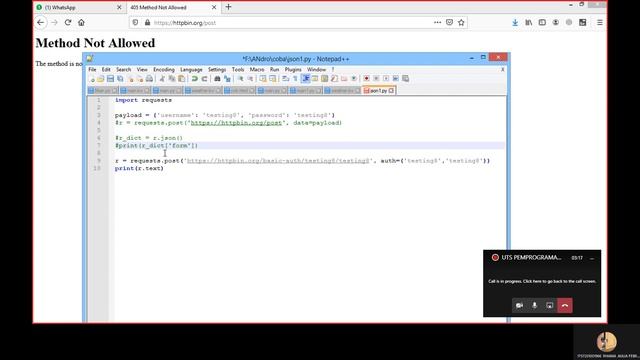
Task: Open the Run menu
Action: pyautogui.click(x=274, y=70)
